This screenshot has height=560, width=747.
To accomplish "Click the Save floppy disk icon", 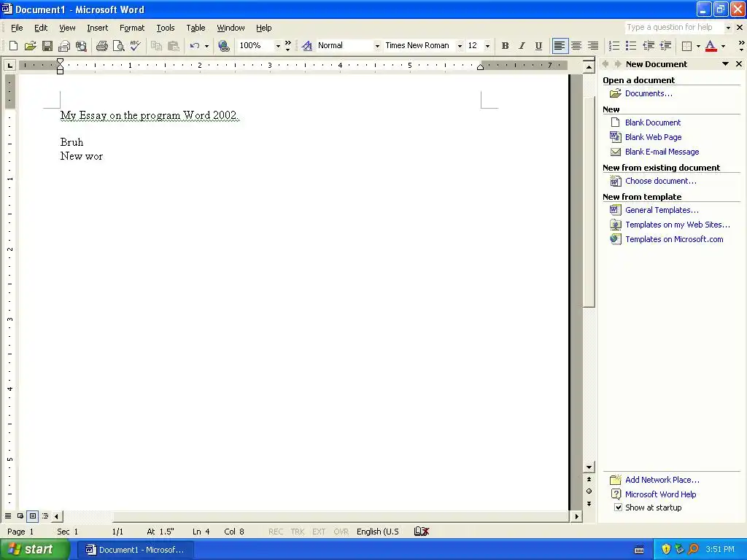I will coord(47,46).
